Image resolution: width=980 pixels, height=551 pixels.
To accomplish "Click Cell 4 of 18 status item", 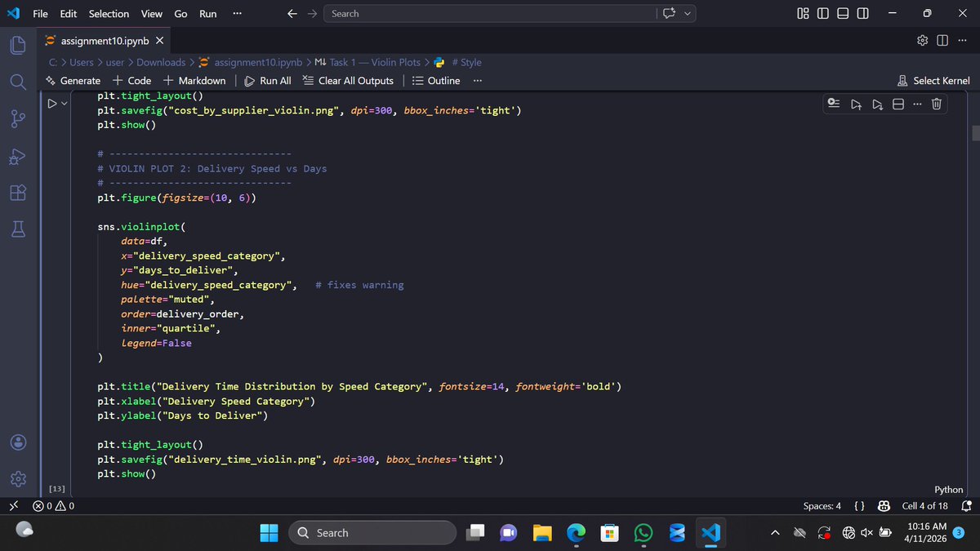I will click(x=924, y=506).
